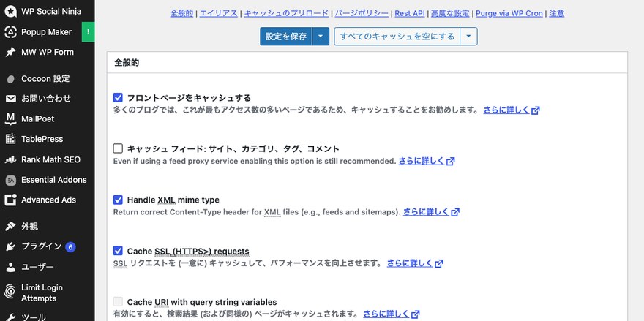644x321 pixels.
Task: Click さらに詳しく link under フロントページ option
Action: pos(507,110)
